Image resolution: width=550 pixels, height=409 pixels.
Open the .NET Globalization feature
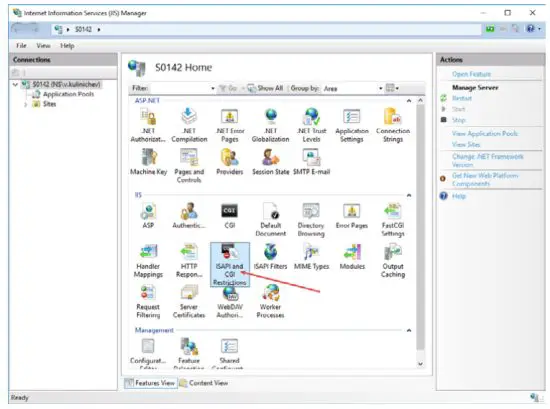(270, 126)
